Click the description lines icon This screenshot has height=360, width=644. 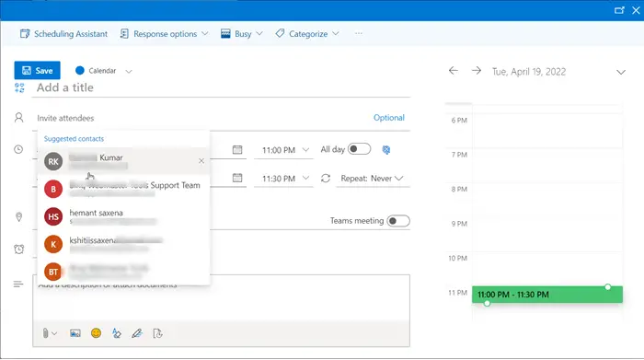[x=18, y=284]
